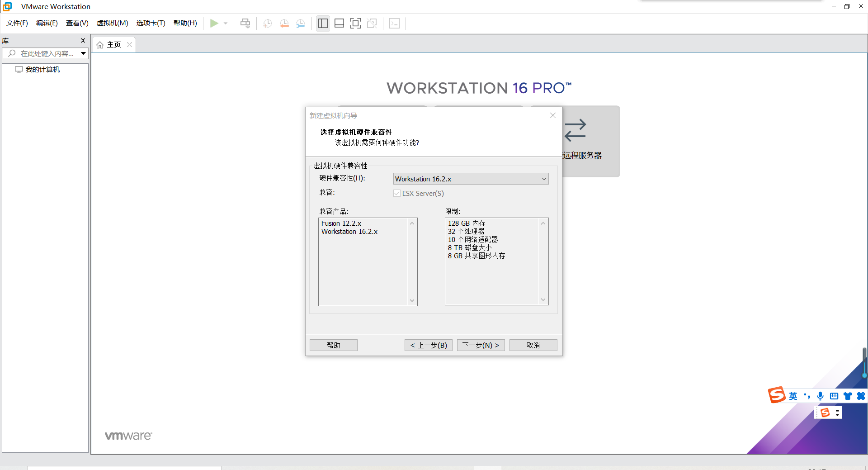This screenshot has height=470, width=868.
Task: Open the Sogou soft keyboard icon
Action: [x=834, y=396]
